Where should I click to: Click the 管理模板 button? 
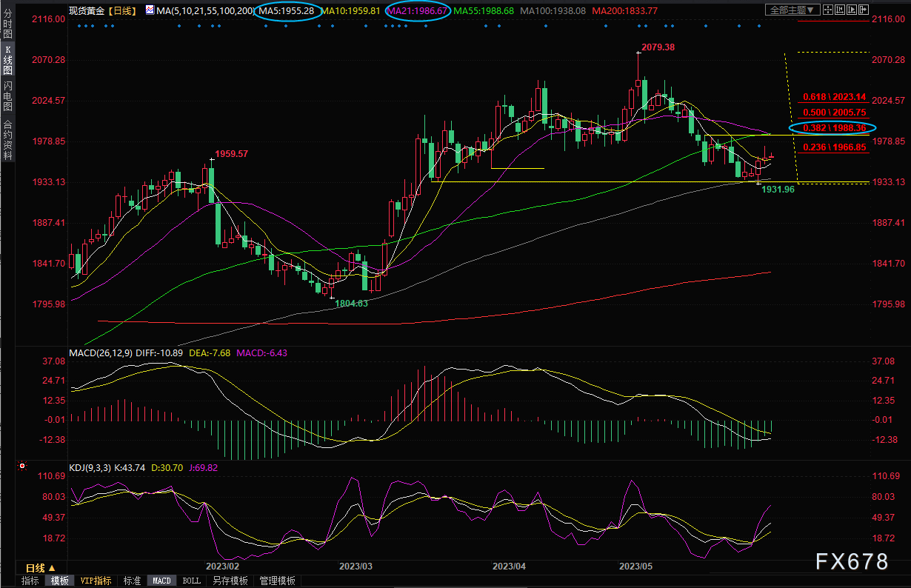[x=277, y=581]
